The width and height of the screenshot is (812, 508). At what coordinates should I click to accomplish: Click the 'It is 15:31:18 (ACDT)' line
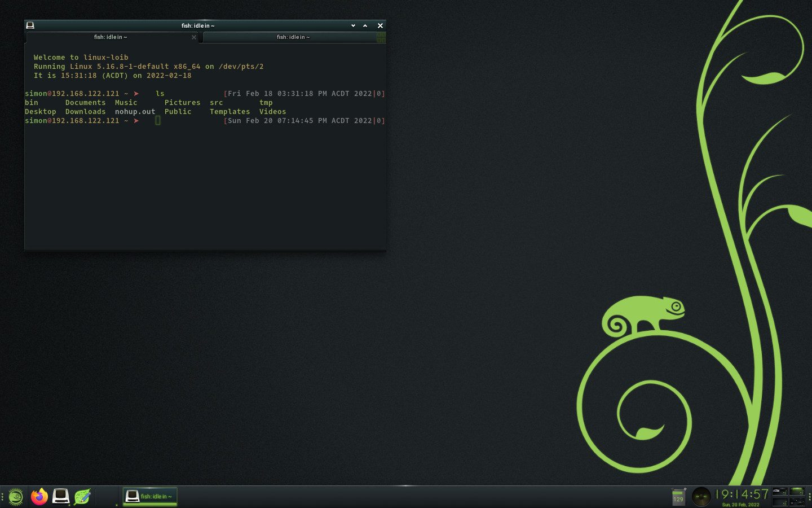tap(113, 76)
